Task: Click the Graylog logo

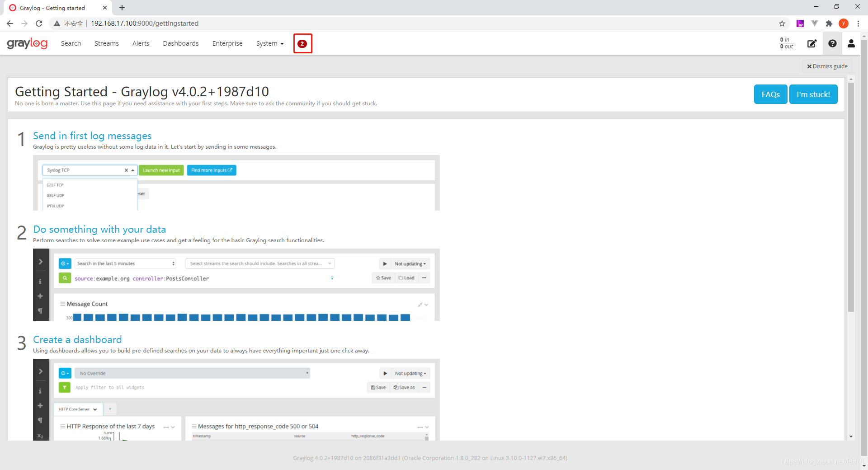Action: [x=27, y=43]
